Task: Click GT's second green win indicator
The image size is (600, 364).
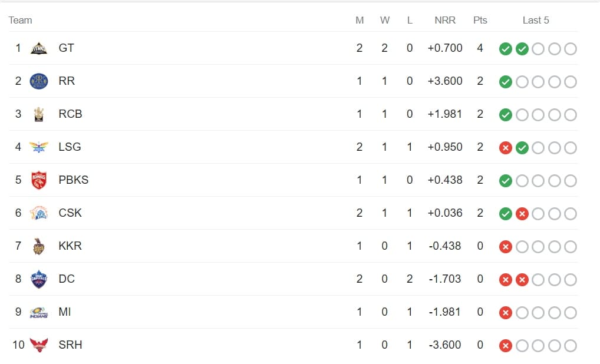Action: (522, 48)
